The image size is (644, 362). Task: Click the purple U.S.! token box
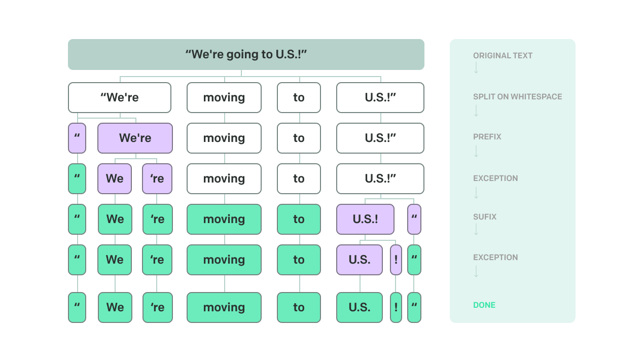(x=365, y=219)
